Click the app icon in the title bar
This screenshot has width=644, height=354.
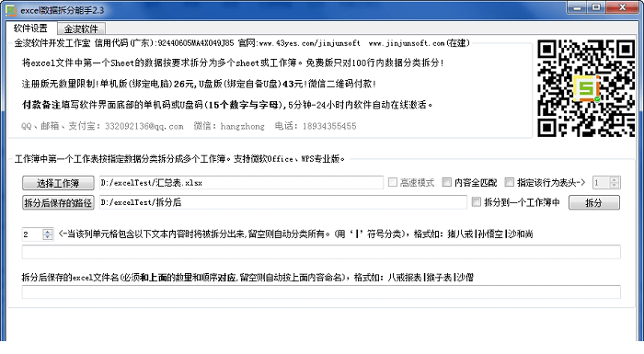pyautogui.click(x=11, y=10)
